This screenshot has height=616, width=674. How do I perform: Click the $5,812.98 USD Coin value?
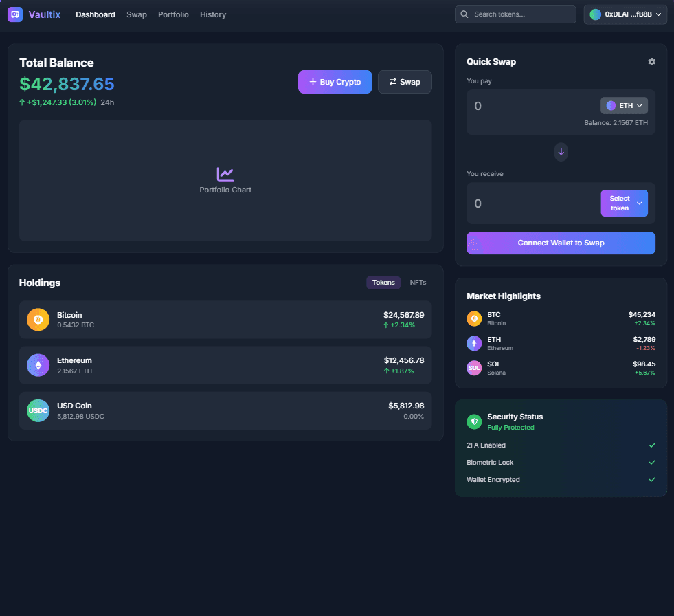(406, 406)
